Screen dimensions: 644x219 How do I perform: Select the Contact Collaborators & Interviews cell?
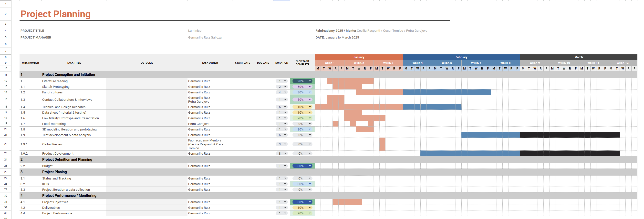(x=74, y=100)
